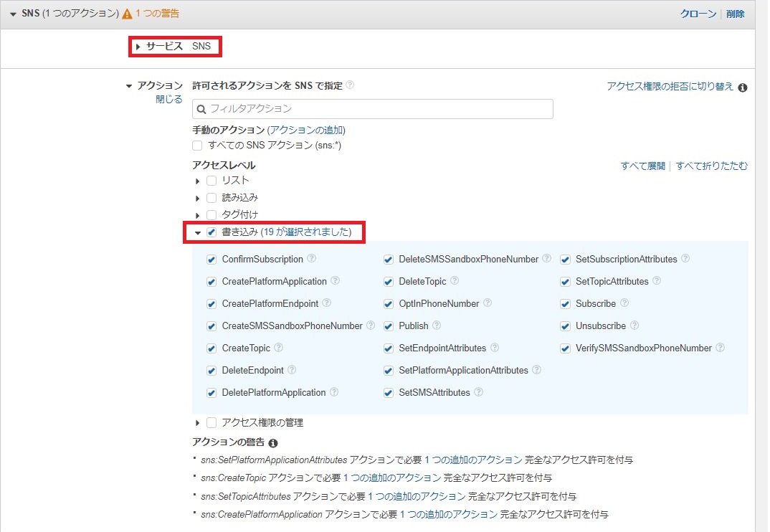Click the 閉じる link under アクション
The image size is (770, 532).
click(169, 99)
